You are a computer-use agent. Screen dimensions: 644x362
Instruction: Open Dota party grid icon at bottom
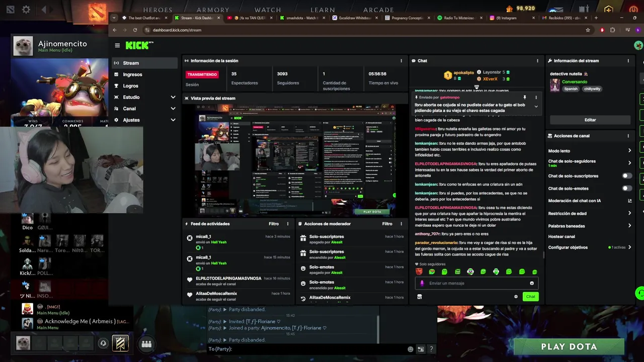146,344
